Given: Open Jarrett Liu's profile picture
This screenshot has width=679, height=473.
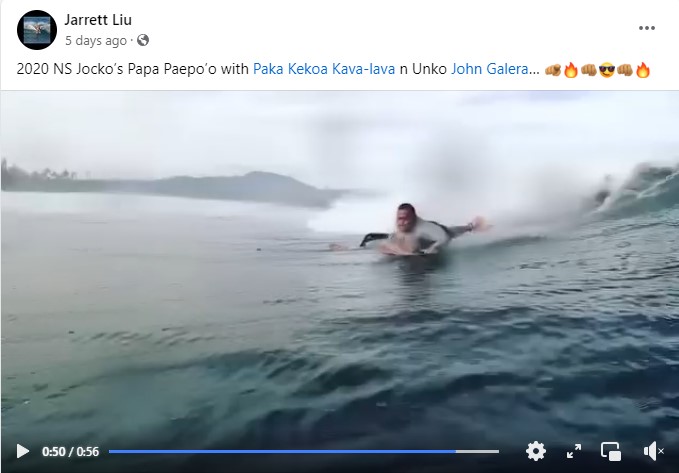Looking at the screenshot, I should point(37,30).
